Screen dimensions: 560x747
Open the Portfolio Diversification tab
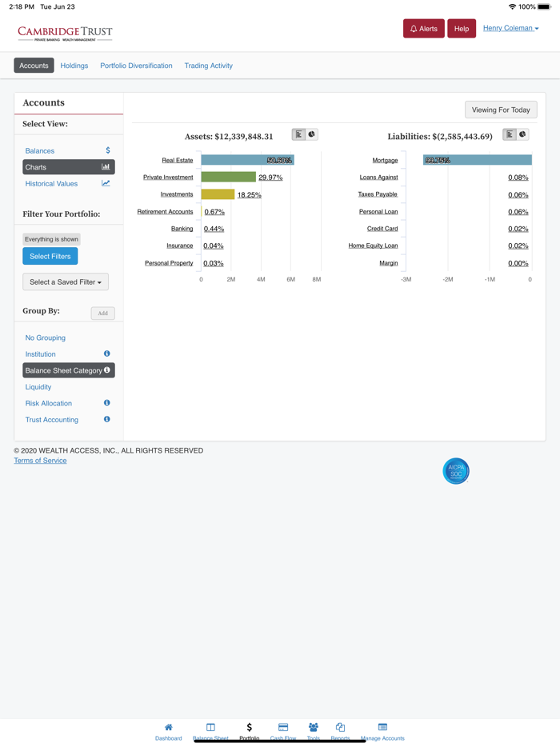[136, 66]
